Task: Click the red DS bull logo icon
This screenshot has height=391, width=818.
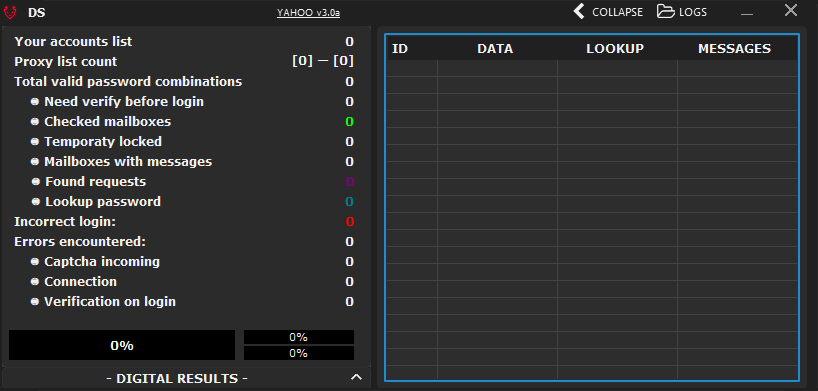Action: 10,12
